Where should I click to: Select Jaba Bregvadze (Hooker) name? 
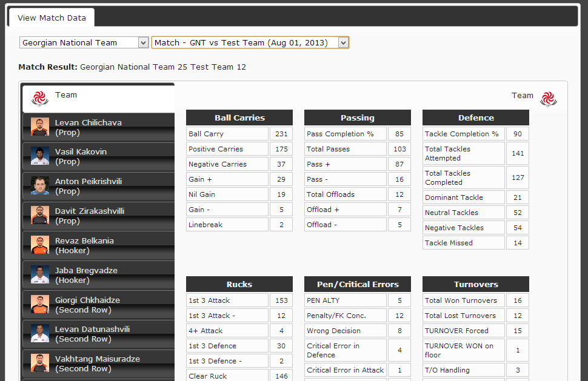86,275
